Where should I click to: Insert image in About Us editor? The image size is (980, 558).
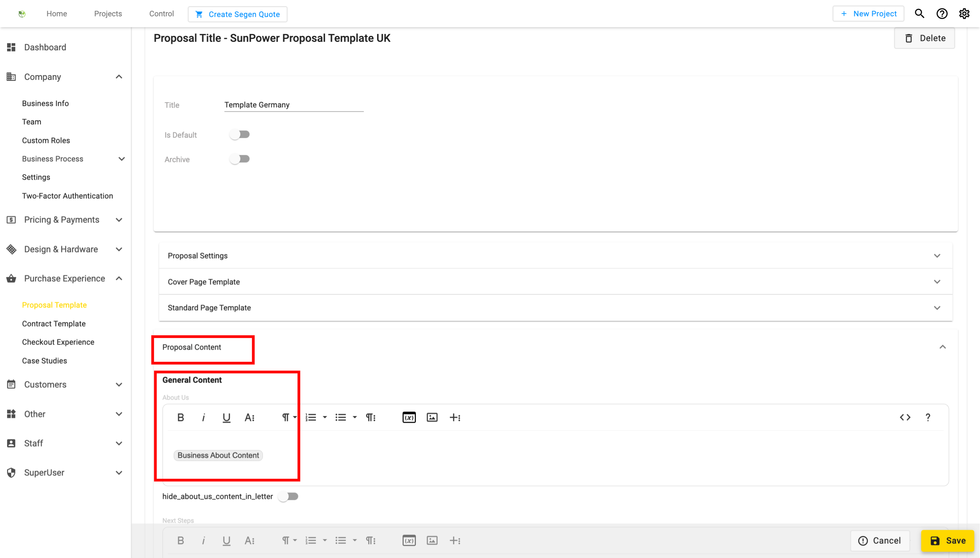pyautogui.click(x=432, y=417)
